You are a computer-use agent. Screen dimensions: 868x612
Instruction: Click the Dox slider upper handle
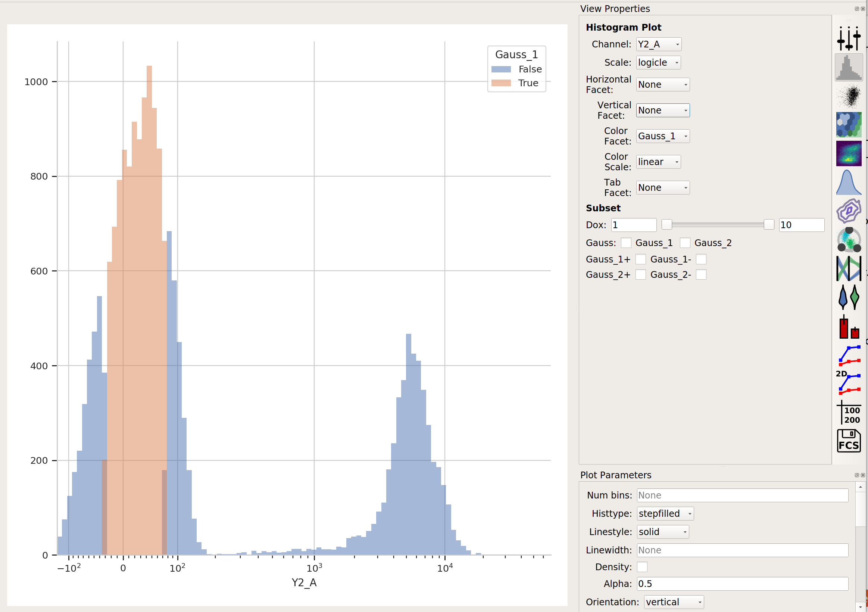pyautogui.click(x=769, y=225)
